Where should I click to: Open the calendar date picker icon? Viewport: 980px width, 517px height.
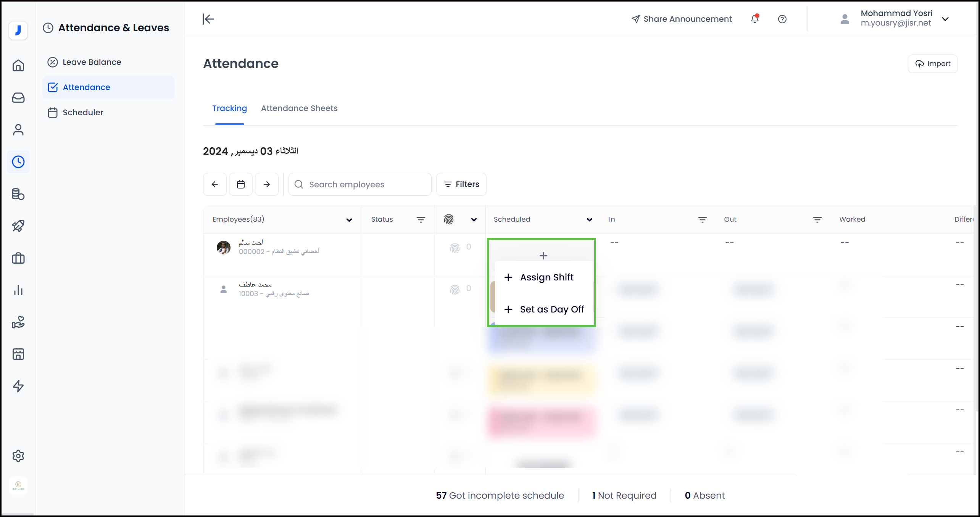coord(241,184)
